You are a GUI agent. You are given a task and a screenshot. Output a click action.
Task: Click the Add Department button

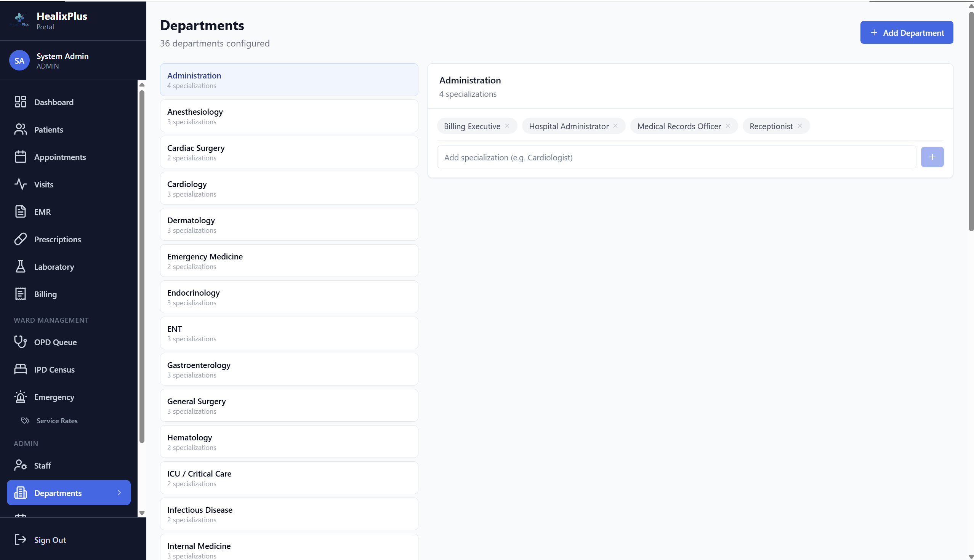click(907, 32)
